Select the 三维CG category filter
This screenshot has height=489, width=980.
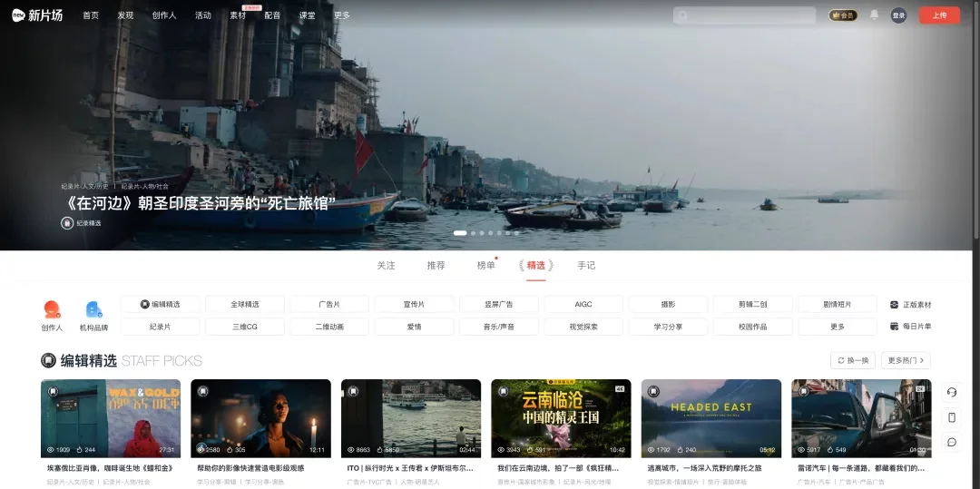(245, 327)
